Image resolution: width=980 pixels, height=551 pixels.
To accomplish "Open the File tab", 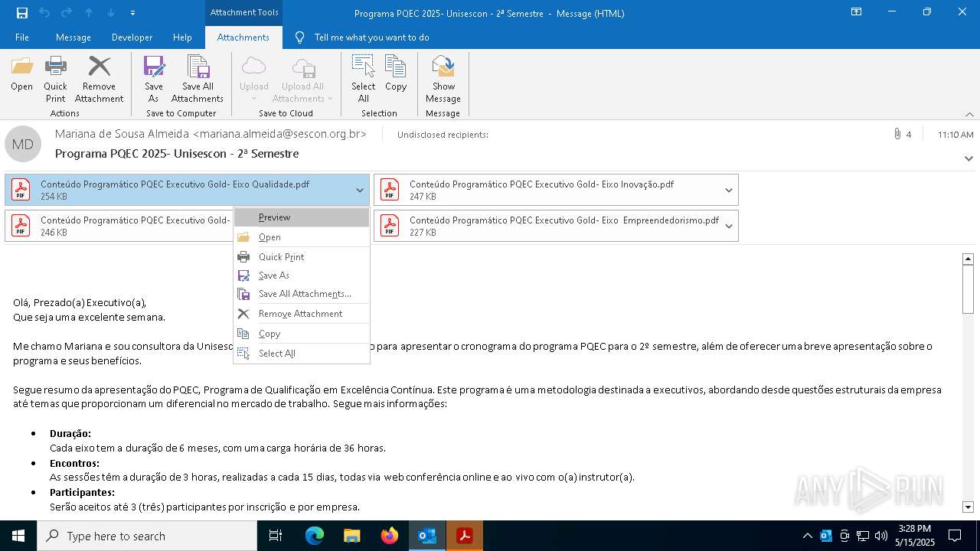I will [22, 37].
